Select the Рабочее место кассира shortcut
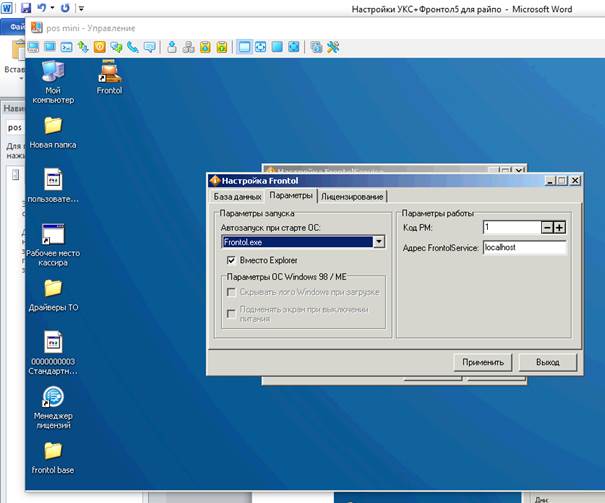 click(x=53, y=245)
